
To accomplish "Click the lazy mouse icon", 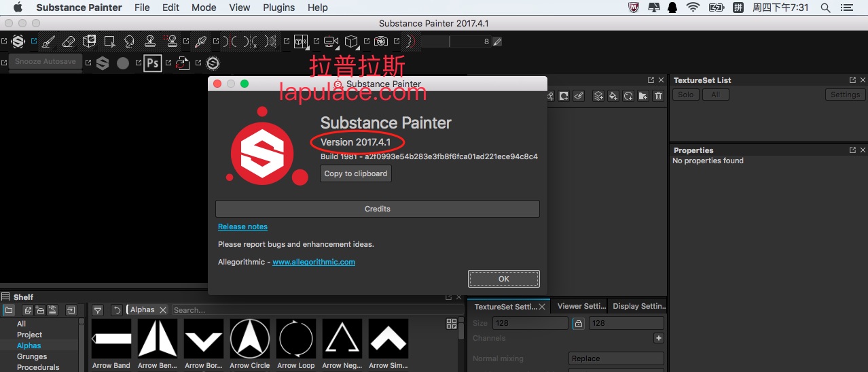I will pyautogui.click(x=410, y=41).
